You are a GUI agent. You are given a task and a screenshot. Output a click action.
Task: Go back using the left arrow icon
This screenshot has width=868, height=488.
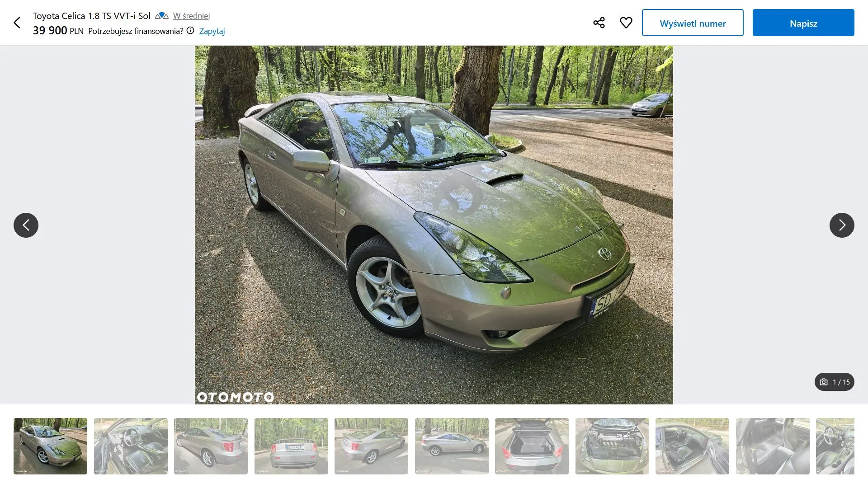click(x=17, y=23)
